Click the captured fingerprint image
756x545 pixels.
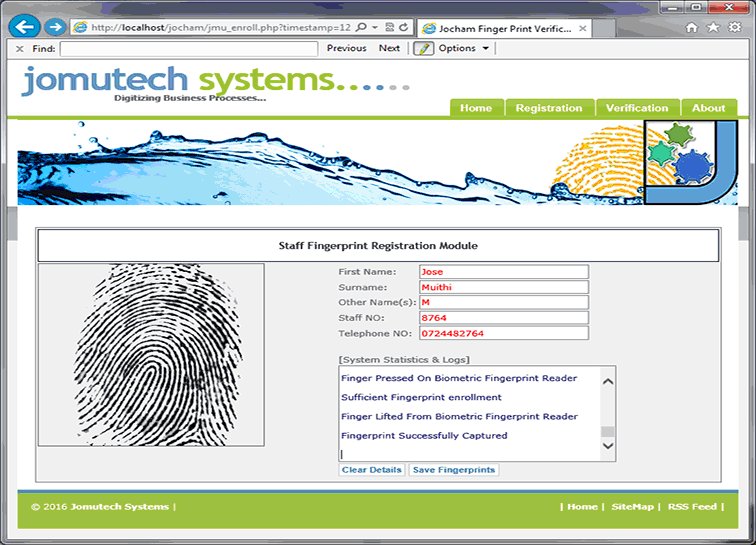coord(151,354)
